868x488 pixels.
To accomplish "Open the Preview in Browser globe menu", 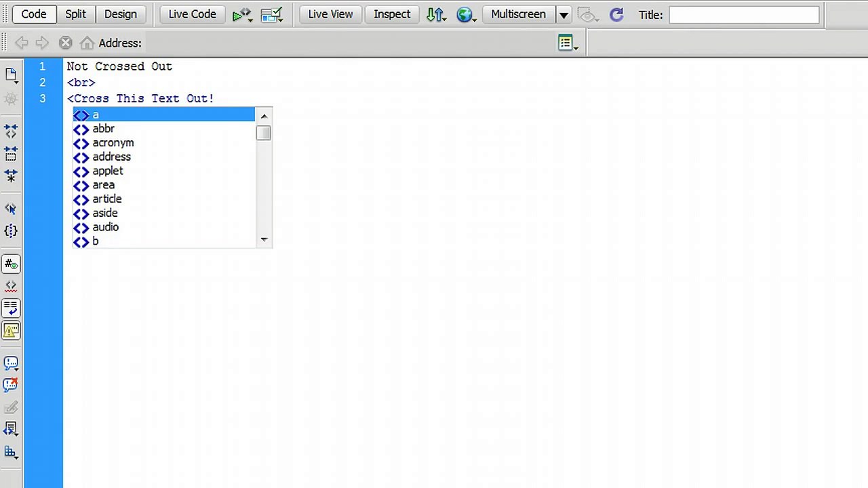I will 466,15.
